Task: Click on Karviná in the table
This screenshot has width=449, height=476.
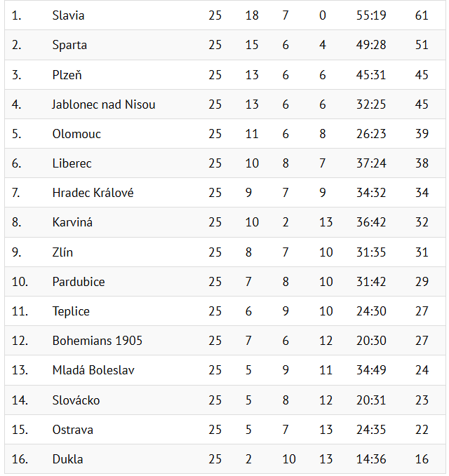Action: pyautogui.click(x=72, y=222)
